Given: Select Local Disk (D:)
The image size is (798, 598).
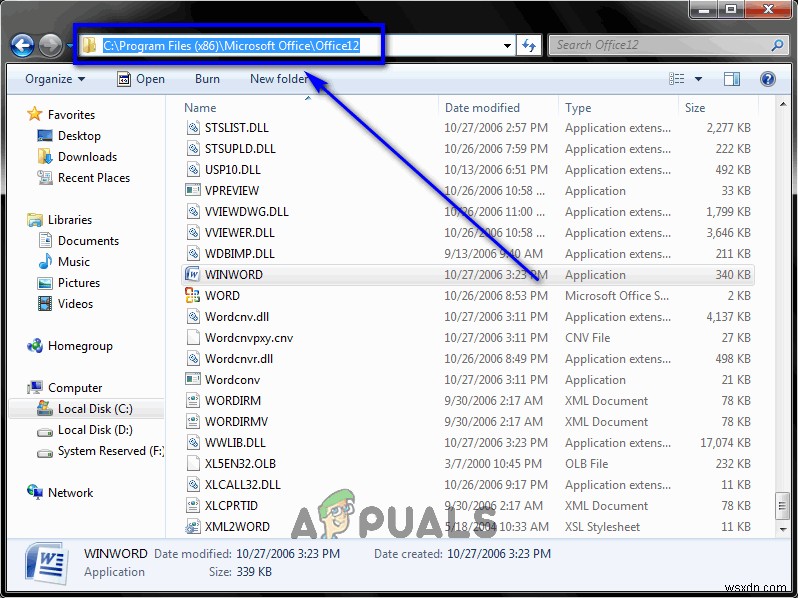Looking at the screenshot, I should pos(95,430).
